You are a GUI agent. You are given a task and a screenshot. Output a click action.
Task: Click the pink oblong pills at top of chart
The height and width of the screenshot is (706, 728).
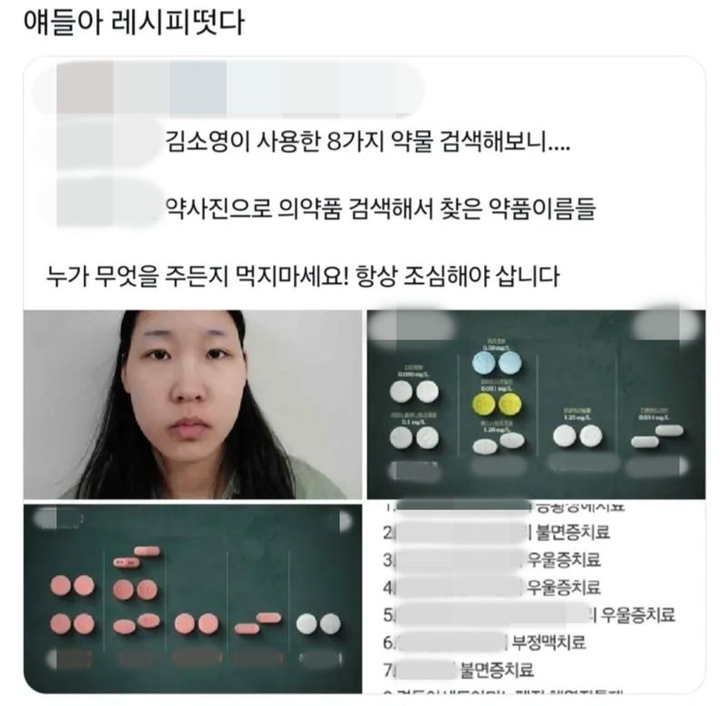pos(137,557)
